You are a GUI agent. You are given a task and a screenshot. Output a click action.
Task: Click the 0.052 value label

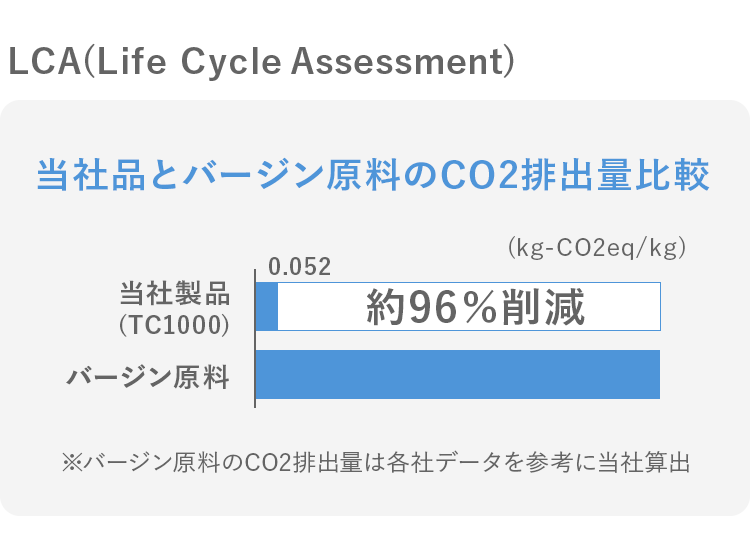pyautogui.click(x=299, y=266)
